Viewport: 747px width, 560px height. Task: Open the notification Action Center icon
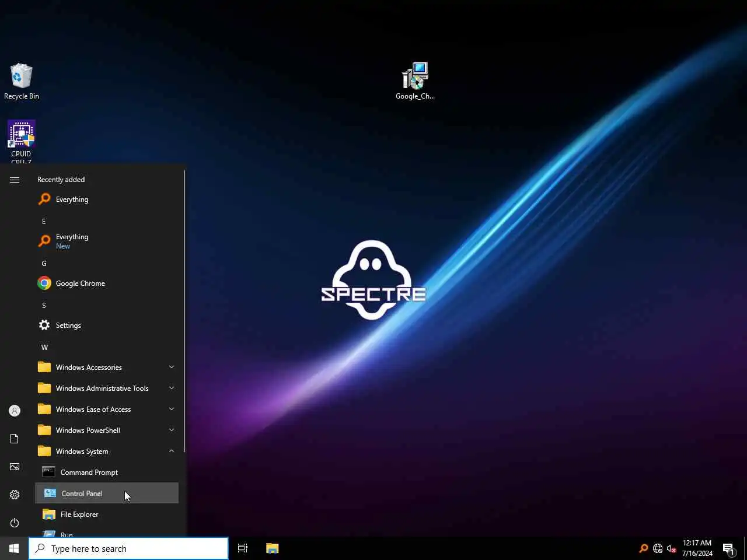(x=729, y=548)
